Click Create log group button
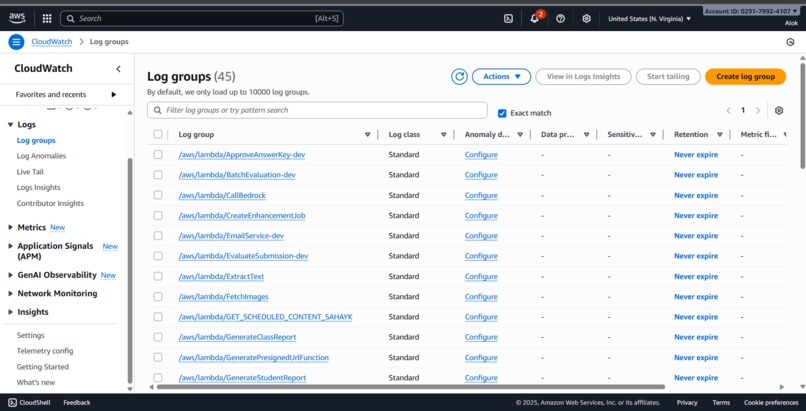 (x=745, y=77)
